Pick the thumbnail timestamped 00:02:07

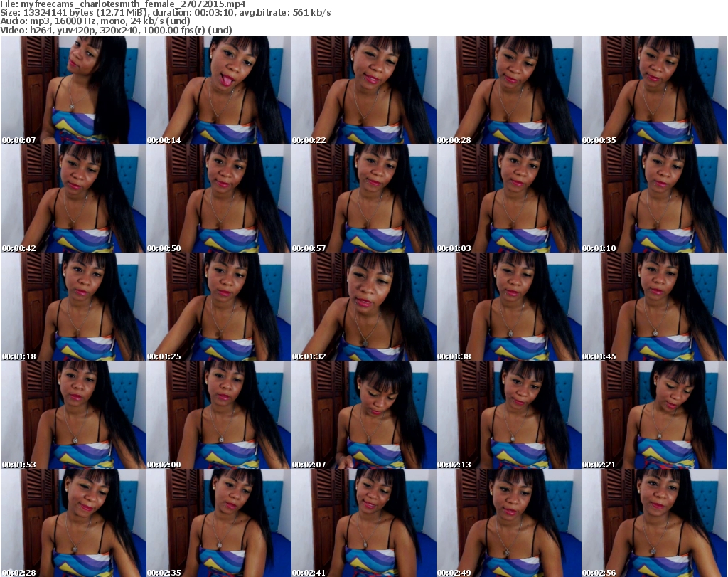click(363, 415)
